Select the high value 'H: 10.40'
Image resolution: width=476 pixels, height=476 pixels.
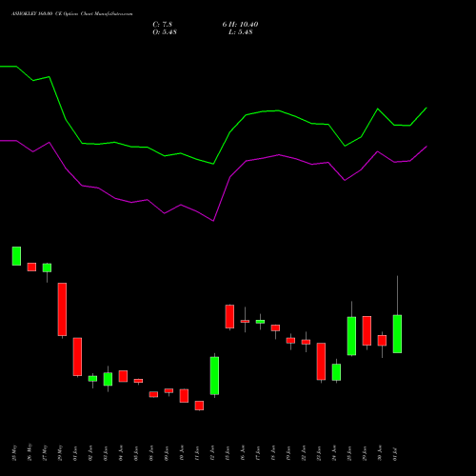point(245,25)
